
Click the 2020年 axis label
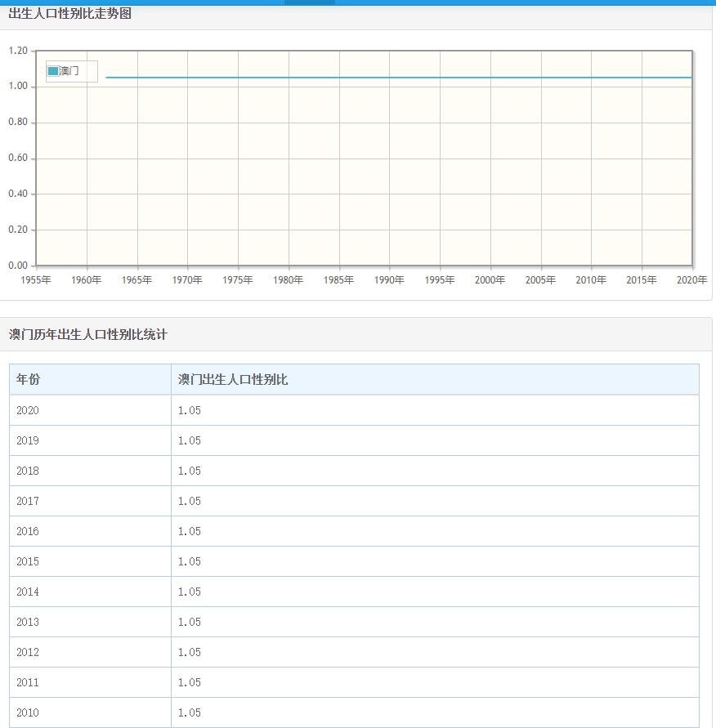(x=692, y=279)
